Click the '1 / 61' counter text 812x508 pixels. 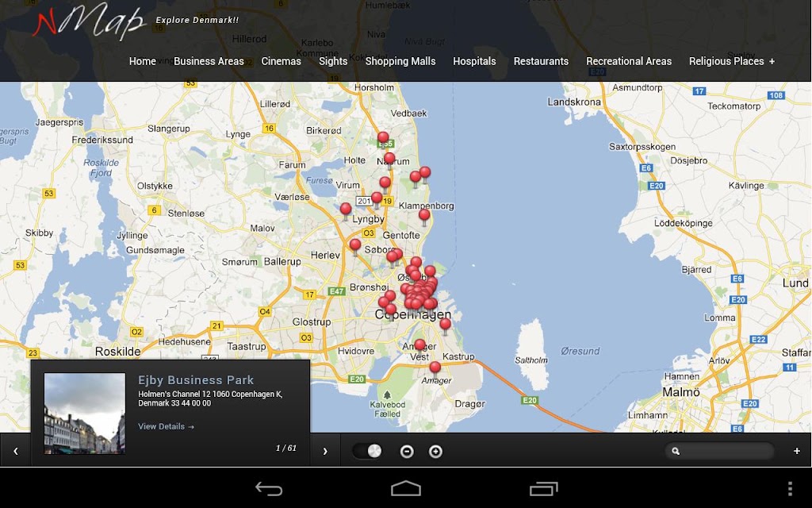point(285,448)
